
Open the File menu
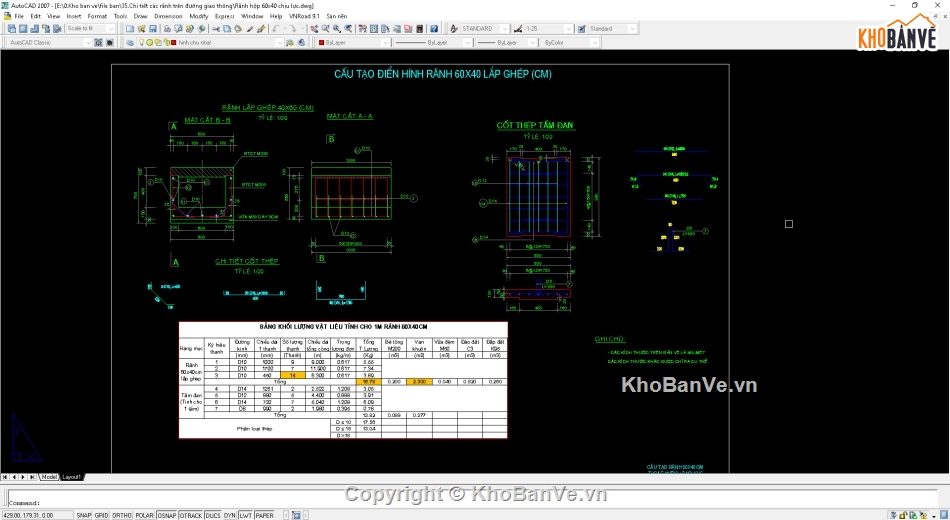pos(19,16)
